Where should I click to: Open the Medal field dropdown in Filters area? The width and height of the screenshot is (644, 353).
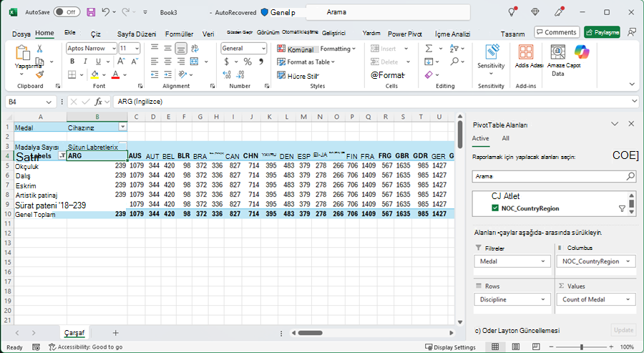(542, 261)
